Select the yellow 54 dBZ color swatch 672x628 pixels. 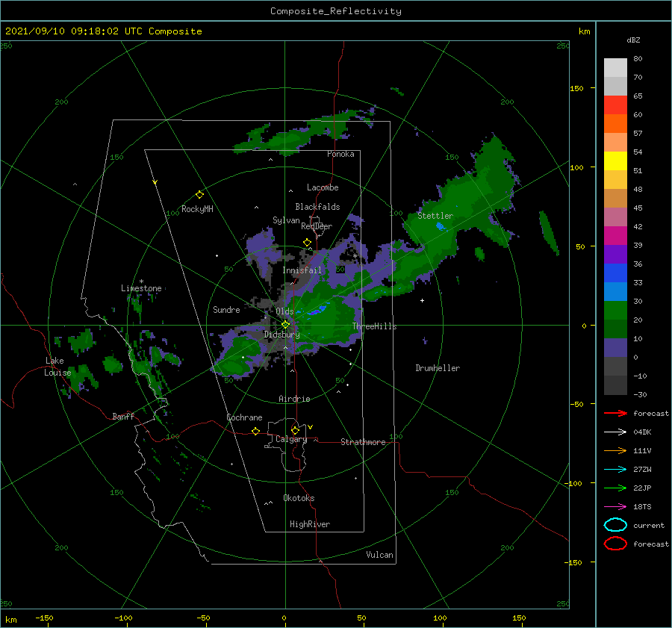tap(615, 161)
